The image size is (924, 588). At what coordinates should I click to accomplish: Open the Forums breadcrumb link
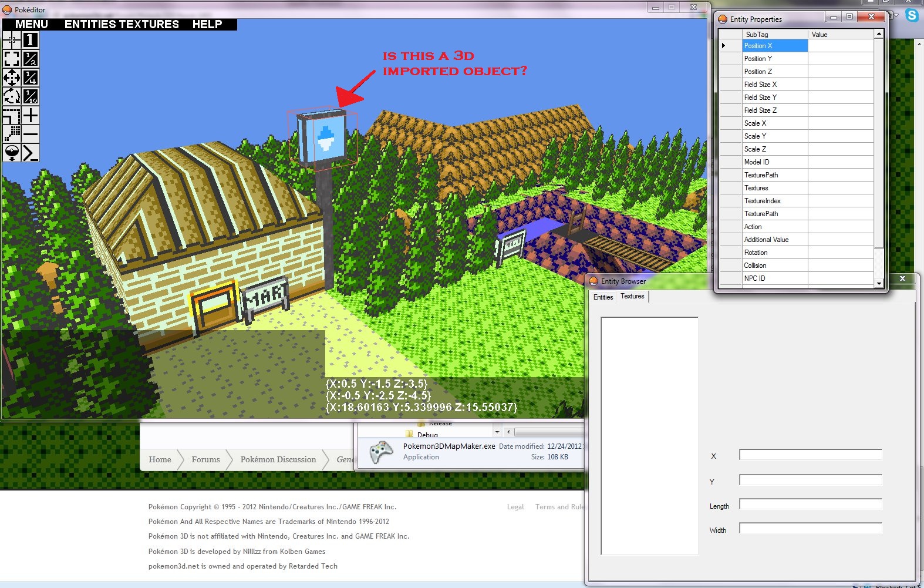pos(205,459)
